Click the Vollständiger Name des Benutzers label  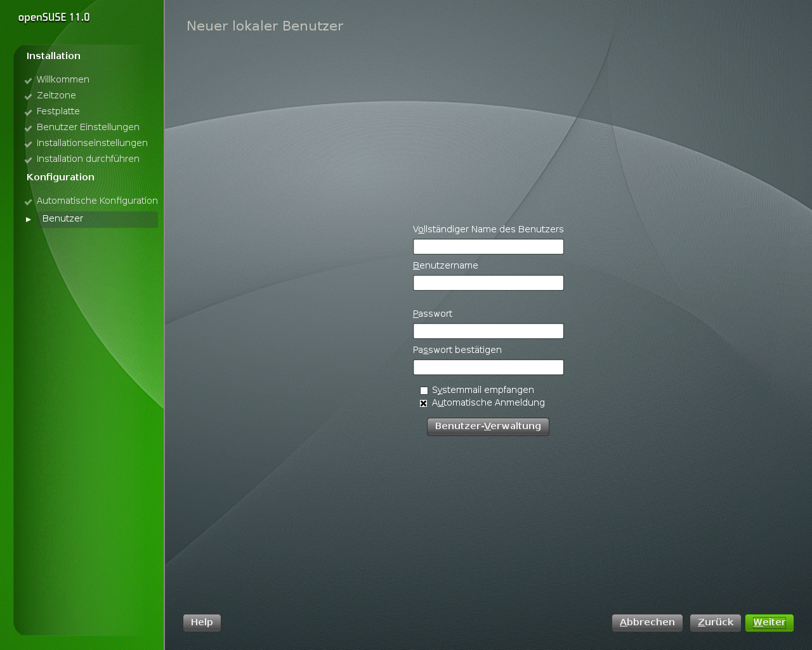[488, 229]
